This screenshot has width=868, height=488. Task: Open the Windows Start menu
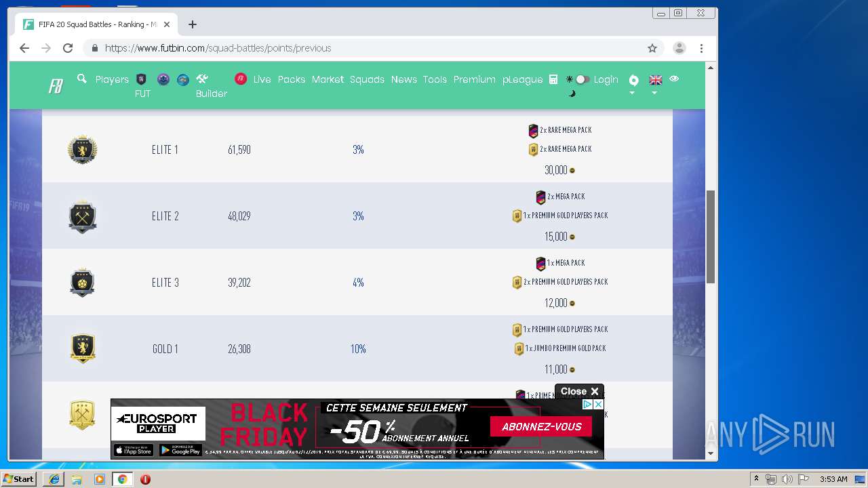point(19,479)
